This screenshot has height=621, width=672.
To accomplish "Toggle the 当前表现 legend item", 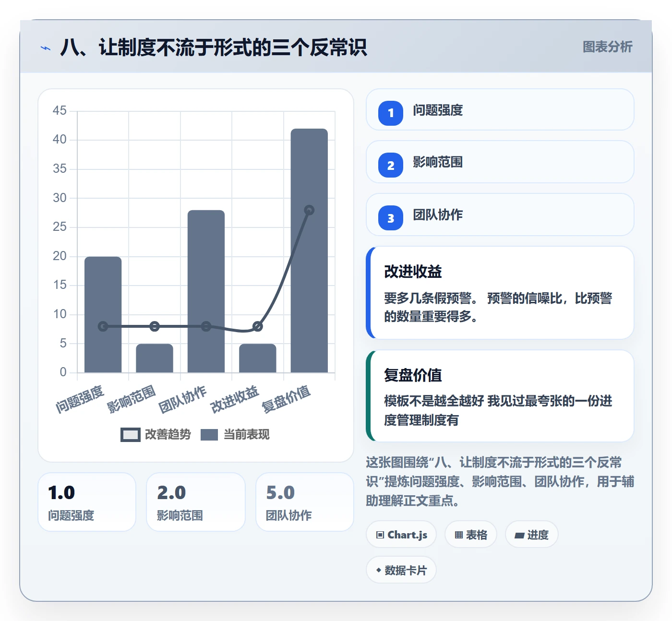I will pyautogui.click(x=235, y=434).
